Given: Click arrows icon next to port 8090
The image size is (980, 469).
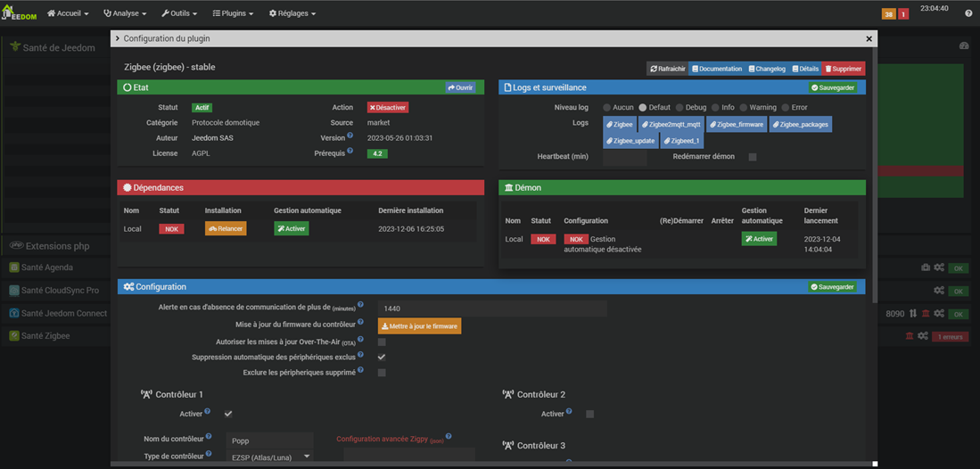Looking at the screenshot, I should pyautogui.click(x=912, y=313).
